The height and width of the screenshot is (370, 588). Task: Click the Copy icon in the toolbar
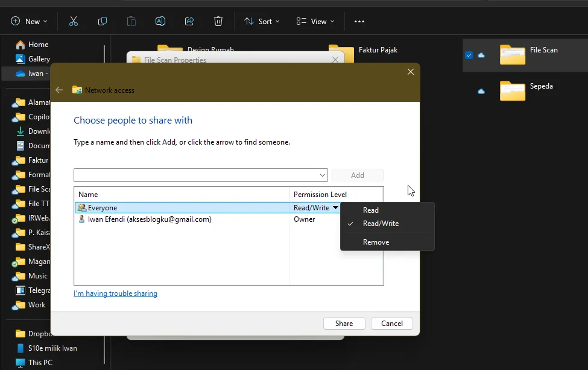point(103,21)
